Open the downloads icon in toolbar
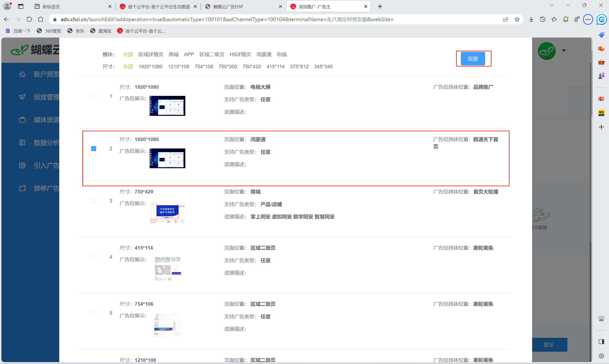 (x=531, y=19)
